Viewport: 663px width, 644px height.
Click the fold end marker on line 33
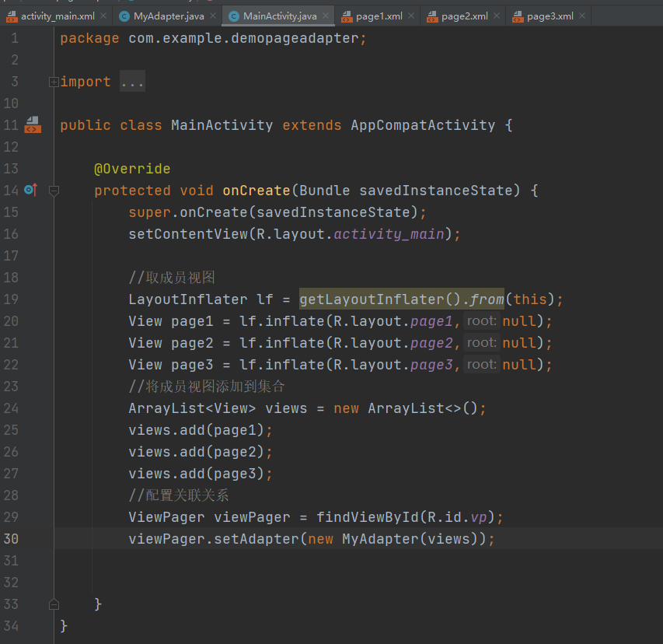pos(54,604)
